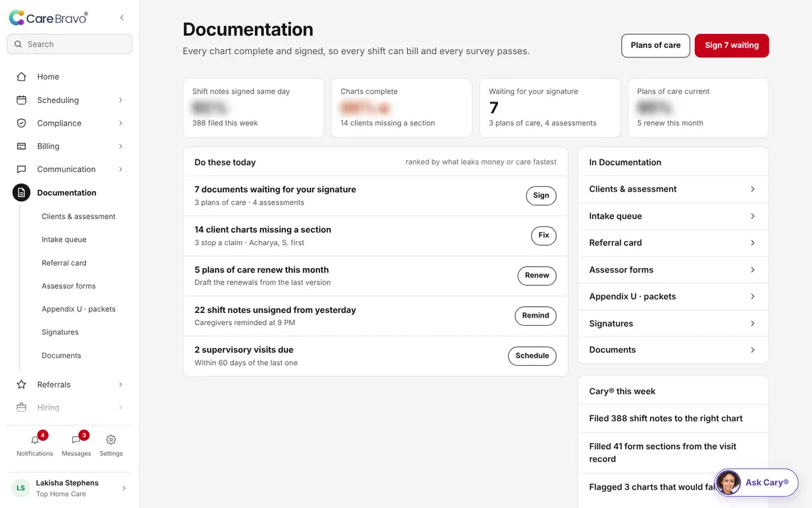Open Signatures in Documentation panel

673,323
